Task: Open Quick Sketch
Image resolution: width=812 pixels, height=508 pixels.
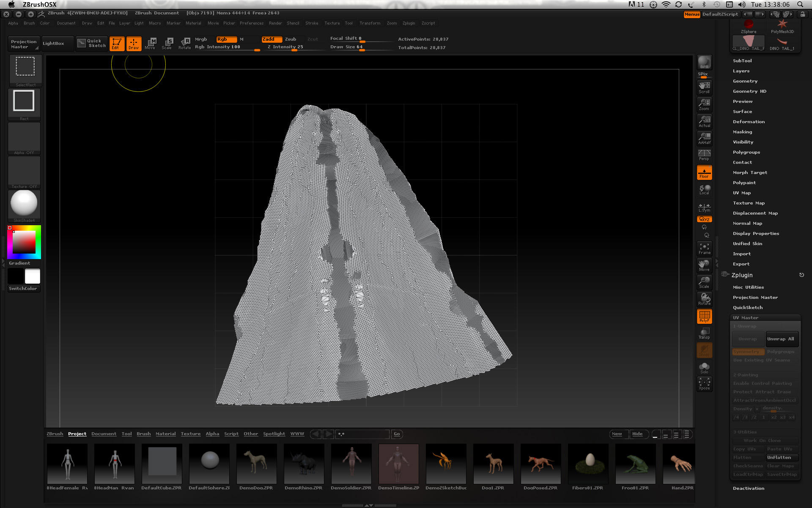Action: coord(92,43)
